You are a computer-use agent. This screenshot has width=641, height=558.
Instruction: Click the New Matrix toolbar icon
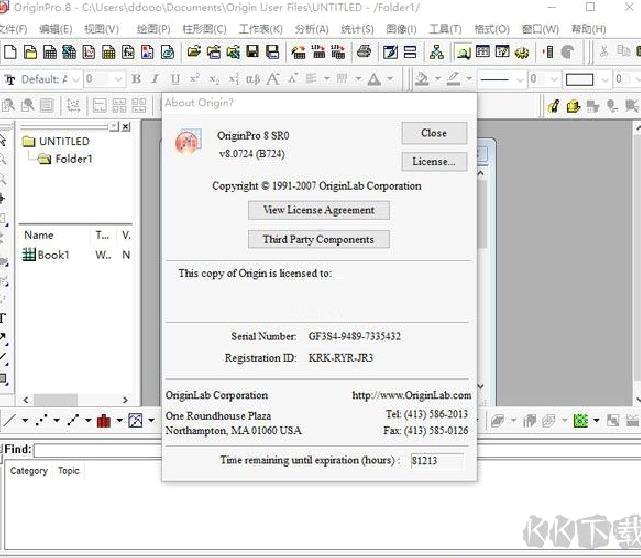pyautogui.click(x=108, y=52)
